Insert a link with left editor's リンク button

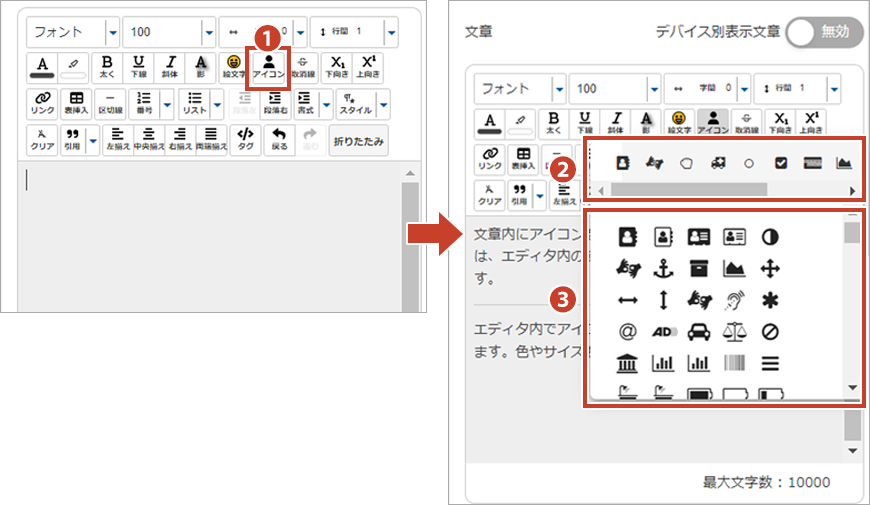[x=43, y=103]
